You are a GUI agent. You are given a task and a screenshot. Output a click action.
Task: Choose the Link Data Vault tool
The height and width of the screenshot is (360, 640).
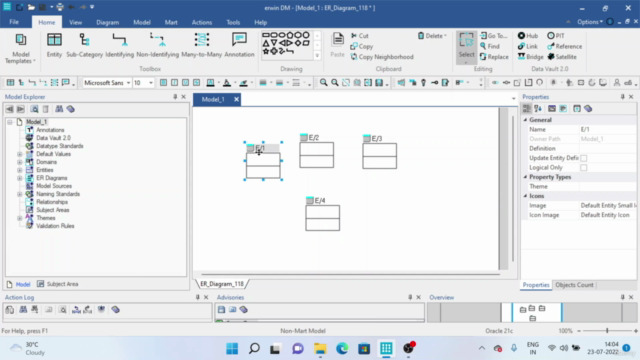(x=528, y=47)
